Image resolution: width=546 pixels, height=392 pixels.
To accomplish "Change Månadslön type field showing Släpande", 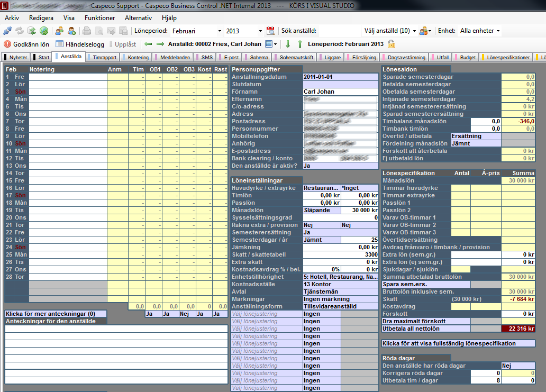I will pos(322,210).
